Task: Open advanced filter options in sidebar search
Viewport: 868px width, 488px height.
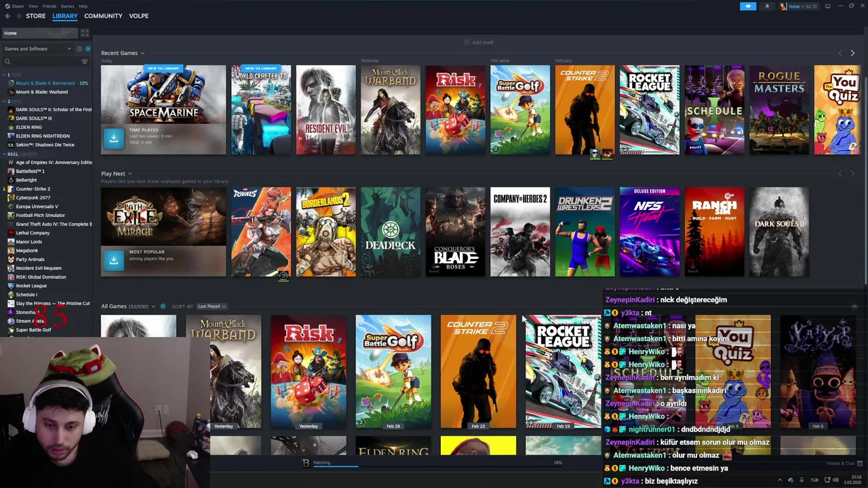Action: pos(85,62)
